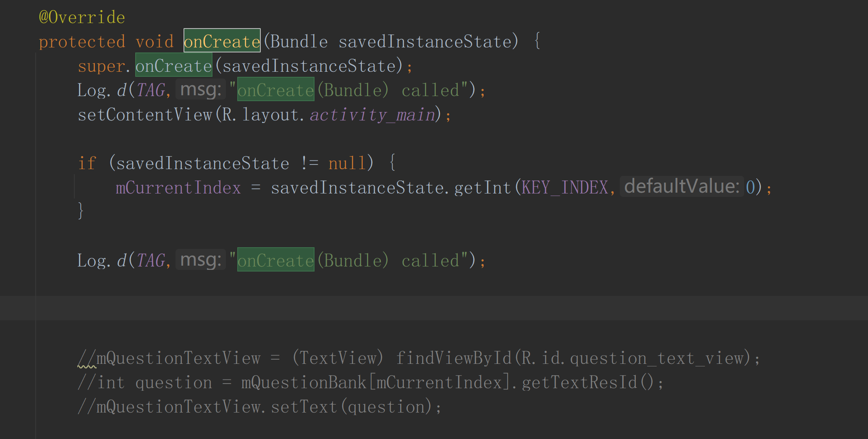Click the KEY_INDEX constant
The width and height of the screenshot is (868, 439).
[x=565, y=188]
